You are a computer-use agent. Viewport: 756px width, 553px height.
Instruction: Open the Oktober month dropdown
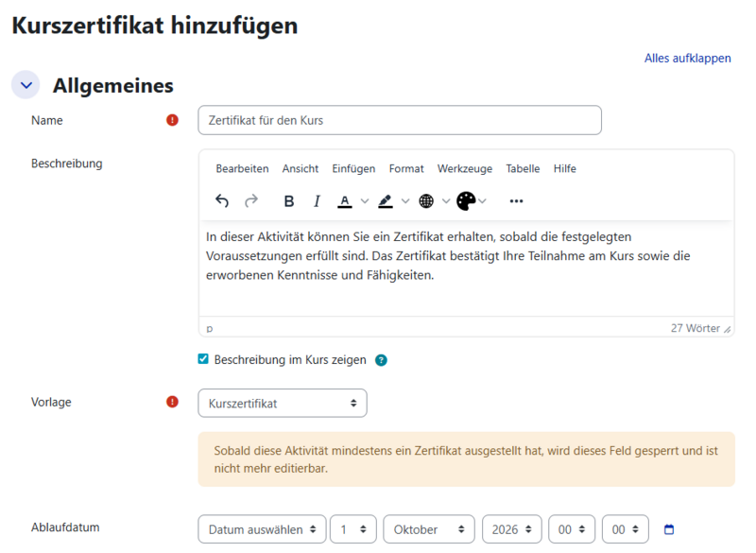[428, 527]
